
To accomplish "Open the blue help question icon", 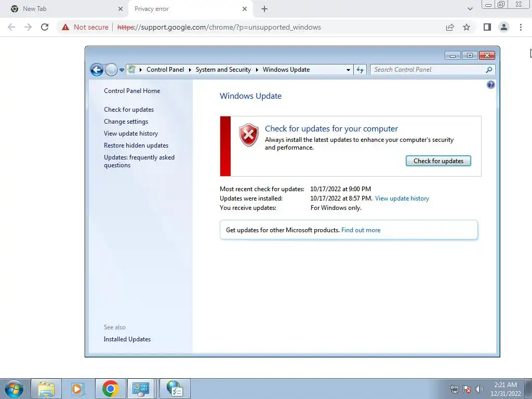I will (490, 85).
